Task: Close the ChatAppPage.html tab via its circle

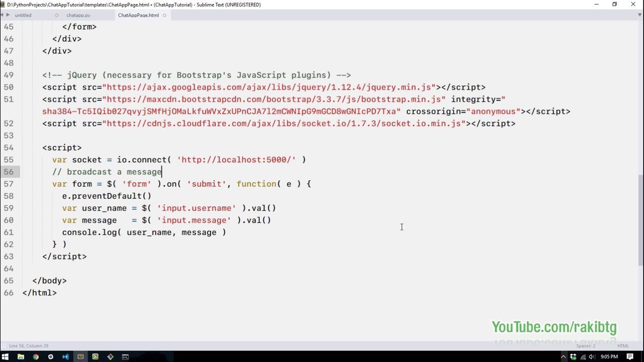Action: [x=165, y=15]
